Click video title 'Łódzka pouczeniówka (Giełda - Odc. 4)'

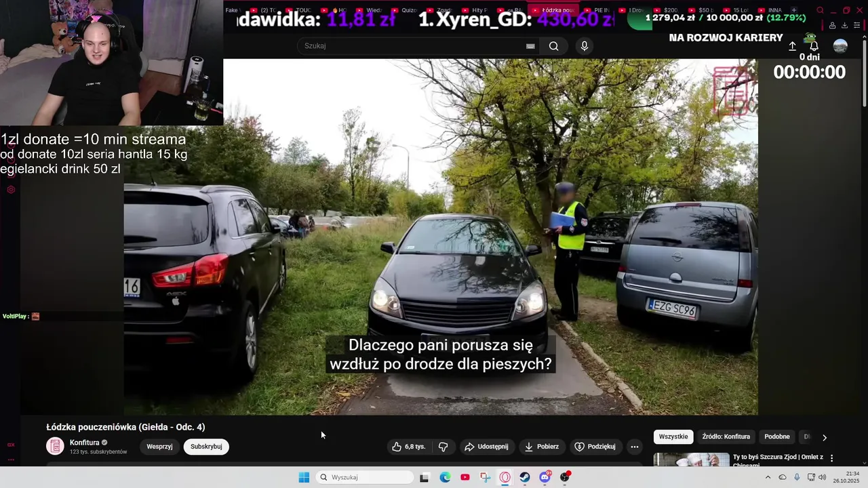(x=125, y=427)
